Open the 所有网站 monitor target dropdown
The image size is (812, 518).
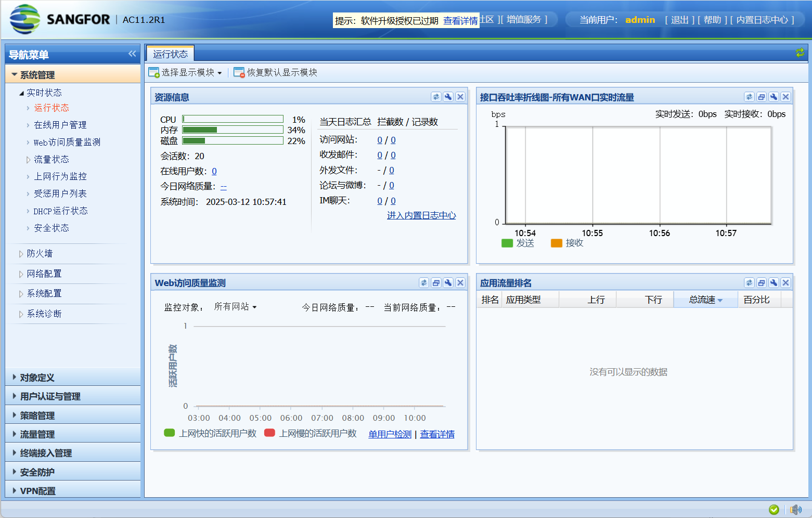pos(235,307)
